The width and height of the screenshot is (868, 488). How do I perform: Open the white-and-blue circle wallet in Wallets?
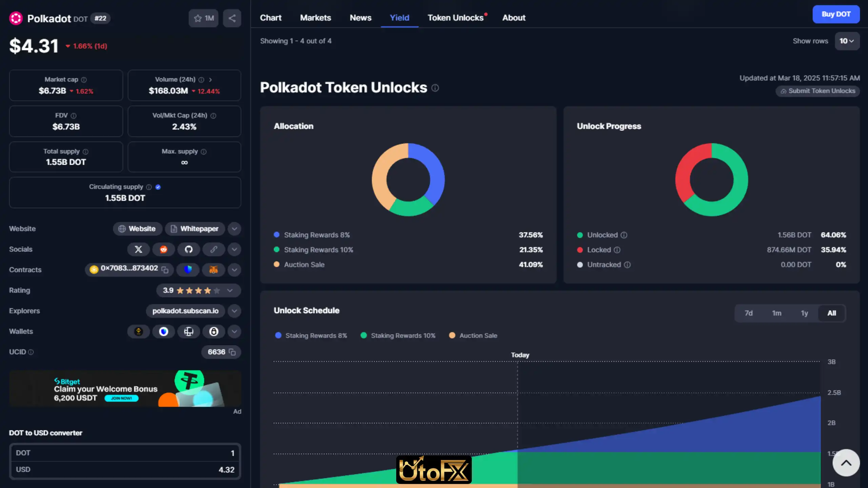click(164, 331)
